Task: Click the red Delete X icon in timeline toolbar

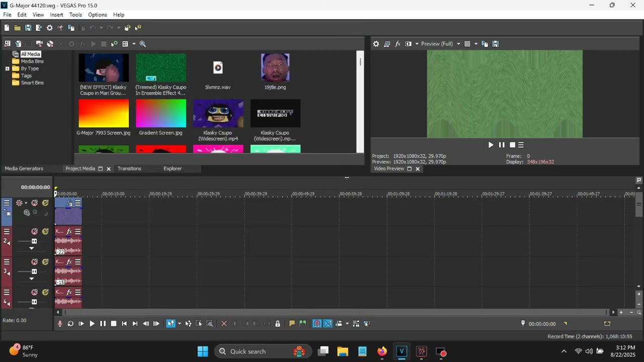Action: 224,324
